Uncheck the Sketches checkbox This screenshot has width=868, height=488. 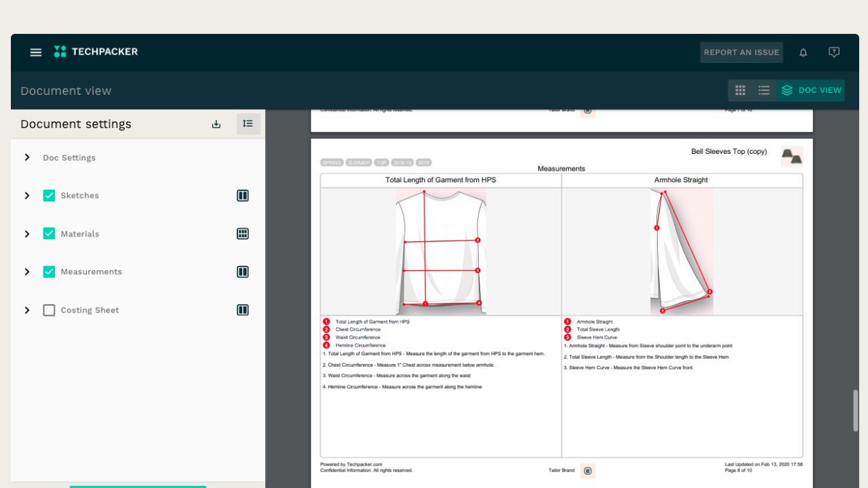[49, 196]
